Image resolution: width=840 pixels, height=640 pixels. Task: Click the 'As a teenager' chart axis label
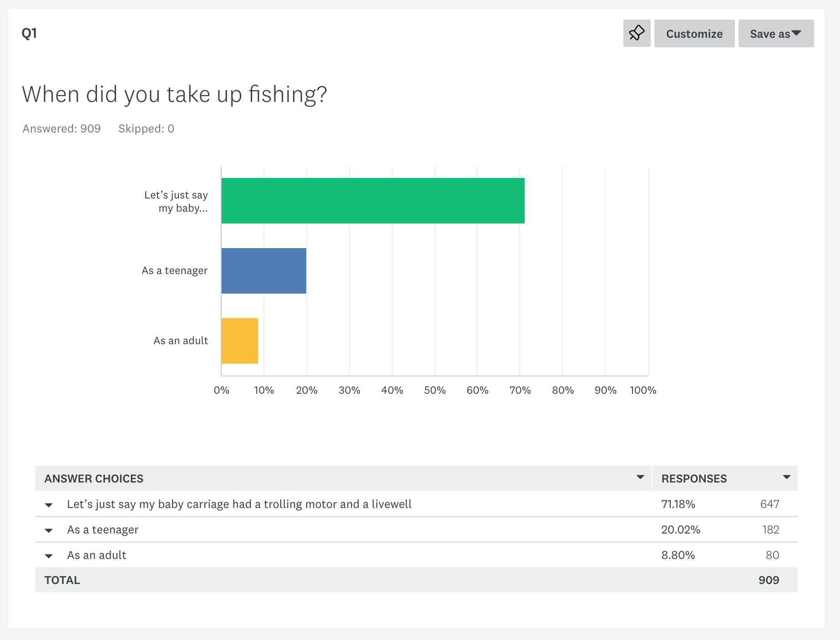175,270
